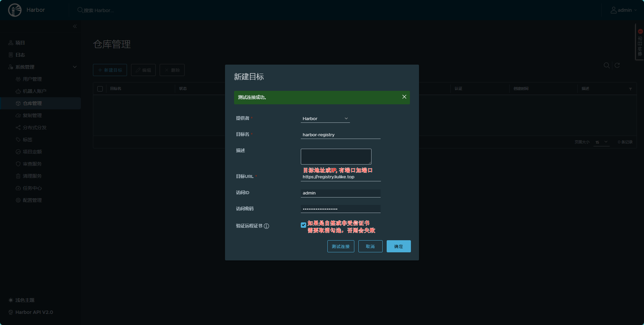Click the Harbor logo icon

(15, 10)
